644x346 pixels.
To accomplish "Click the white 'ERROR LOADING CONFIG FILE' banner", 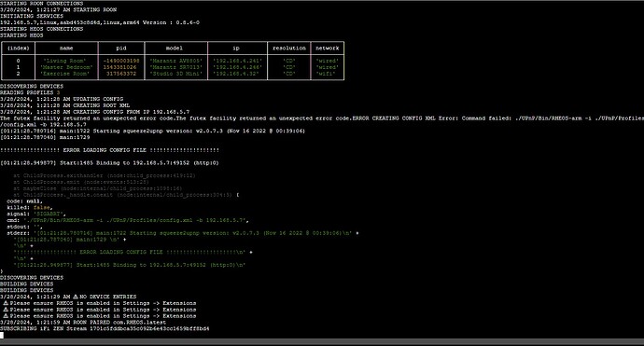I will [109, 150].
